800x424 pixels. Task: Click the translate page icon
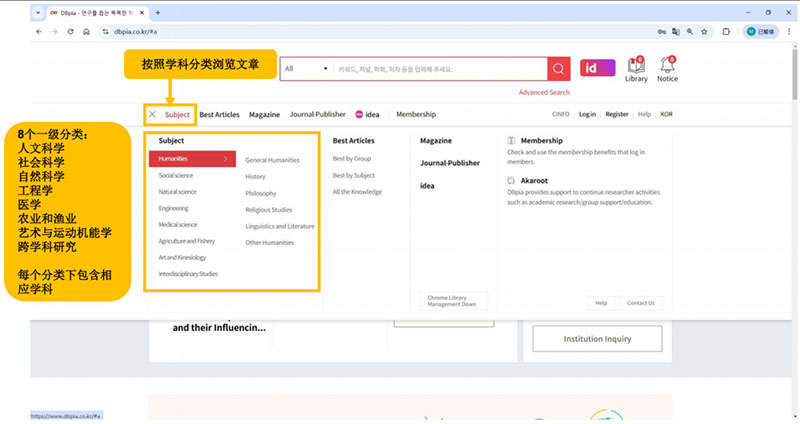click(676, 32)
